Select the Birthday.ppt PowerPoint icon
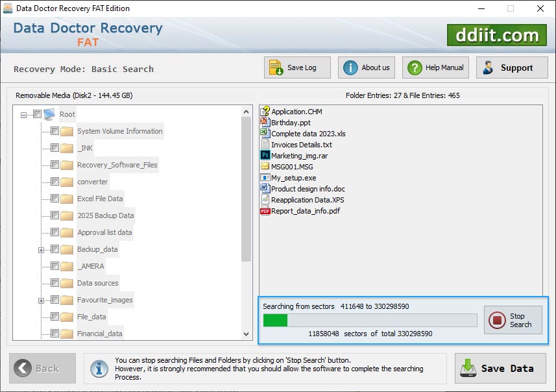556x392 pixels. 264,122
